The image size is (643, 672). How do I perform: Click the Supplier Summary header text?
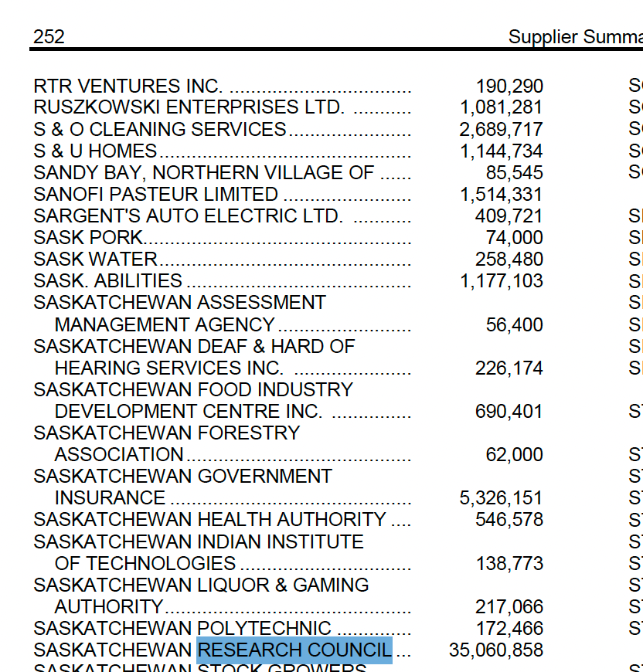pyautogui.click(x=575, y=37)
